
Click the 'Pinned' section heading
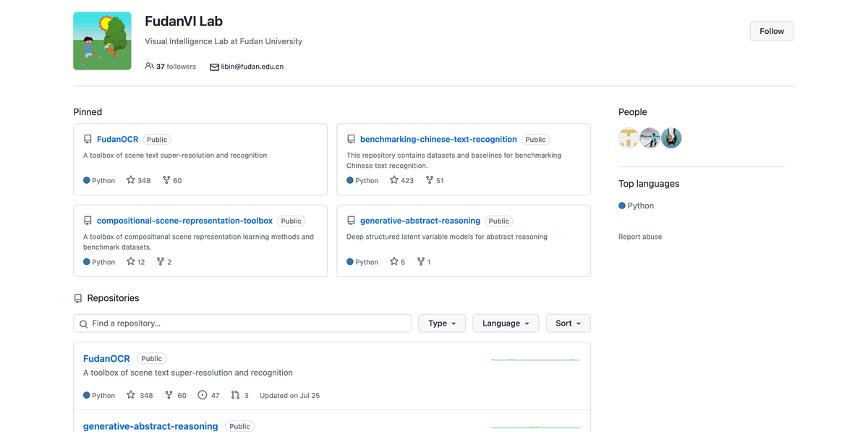point(88,112)
